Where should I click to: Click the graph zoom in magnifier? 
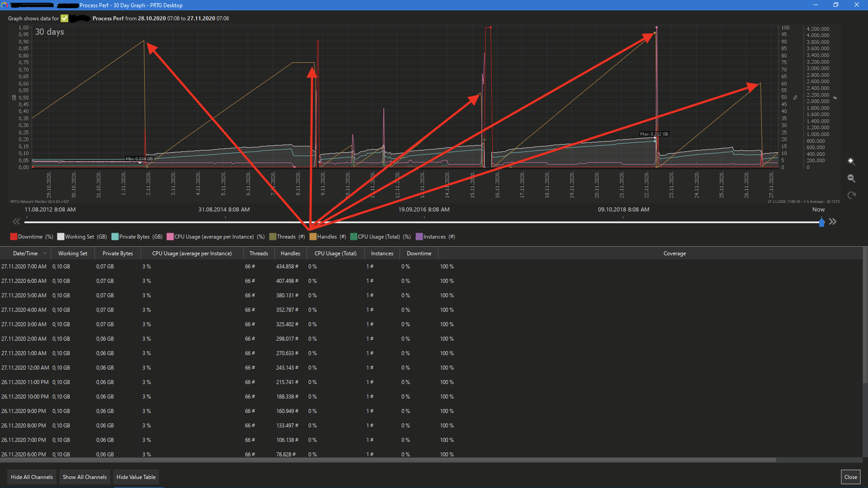(851, 161)
